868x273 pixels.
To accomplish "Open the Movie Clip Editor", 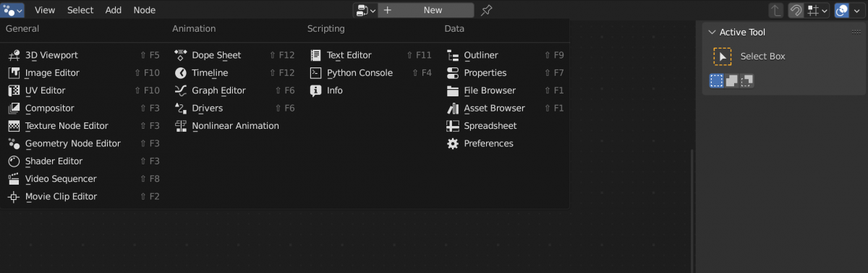I will coord(83,196).
